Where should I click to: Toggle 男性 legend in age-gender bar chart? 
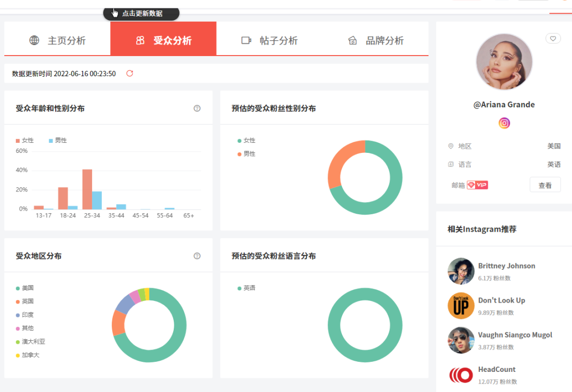tap(58, 140)
